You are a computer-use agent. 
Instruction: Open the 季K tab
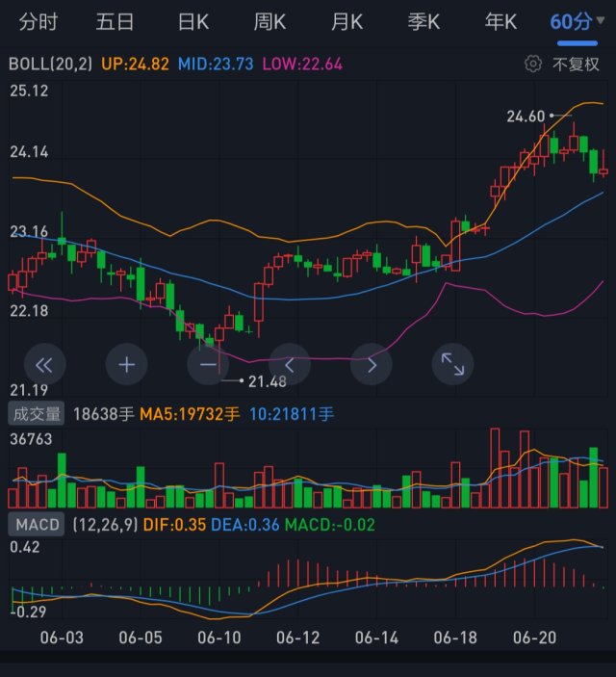click(x=423, y=21)
